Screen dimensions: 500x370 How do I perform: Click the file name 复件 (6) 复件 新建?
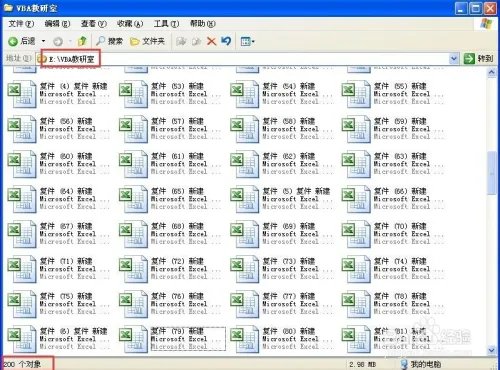point(73,331)
